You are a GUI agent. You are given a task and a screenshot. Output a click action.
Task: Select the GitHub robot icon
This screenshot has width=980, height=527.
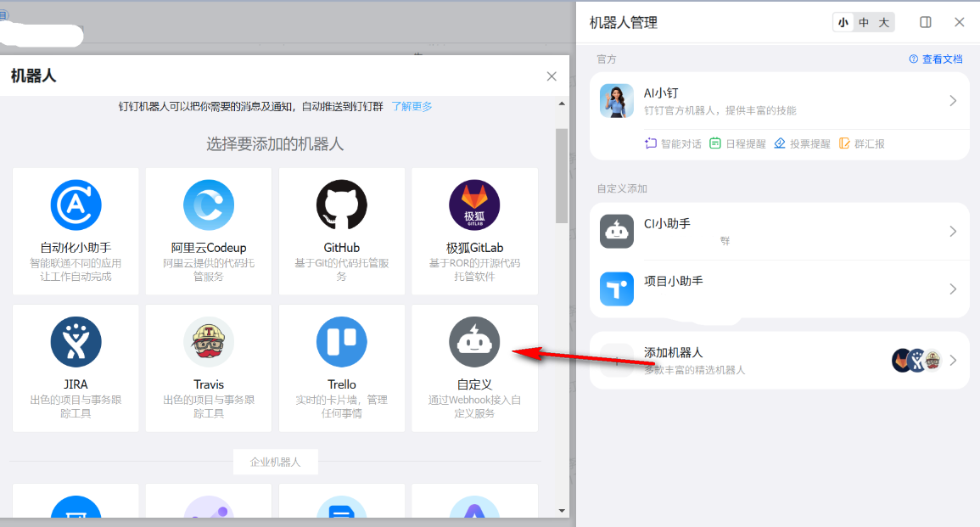coord(341,205)
